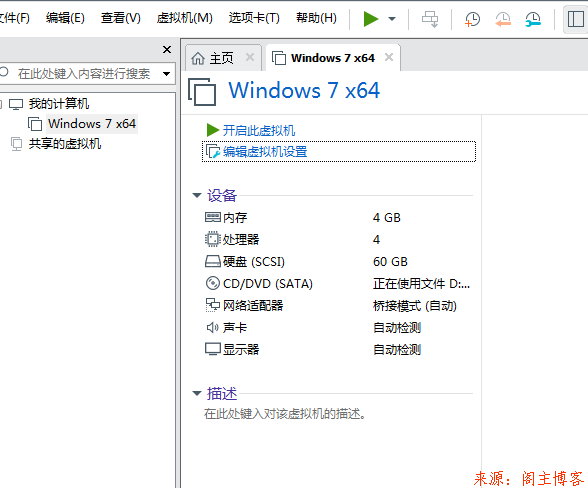Click the library search input field
The image size is (588, 488).
[x=83, y=74]
